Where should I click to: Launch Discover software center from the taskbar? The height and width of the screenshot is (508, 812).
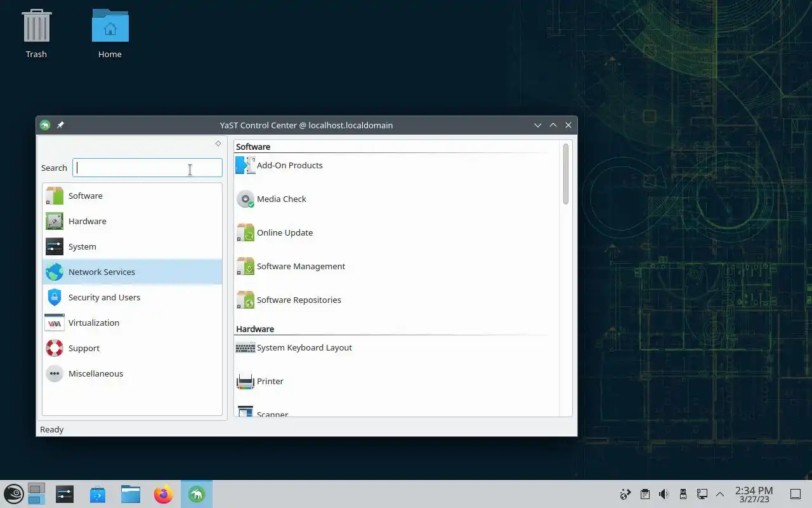98,494
